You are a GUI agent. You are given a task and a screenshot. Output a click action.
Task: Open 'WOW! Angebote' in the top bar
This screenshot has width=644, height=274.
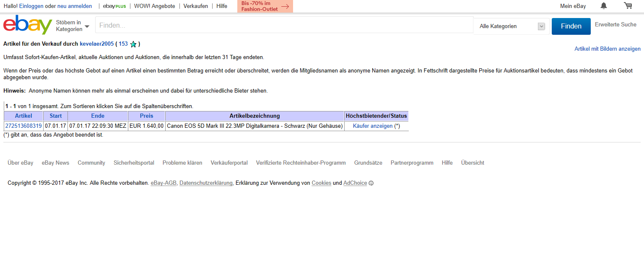pyautogui.click(x=155, y=6)
